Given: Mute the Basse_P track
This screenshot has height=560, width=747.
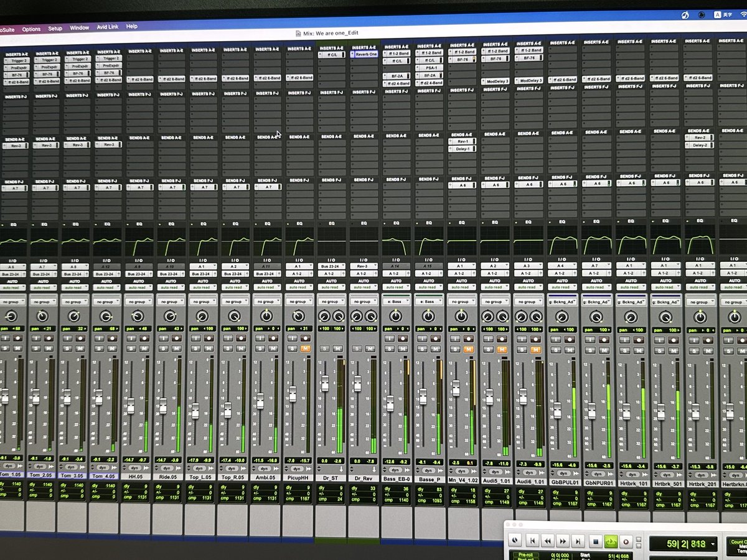Looking at the screenshot, I should [x=435, y=348].
